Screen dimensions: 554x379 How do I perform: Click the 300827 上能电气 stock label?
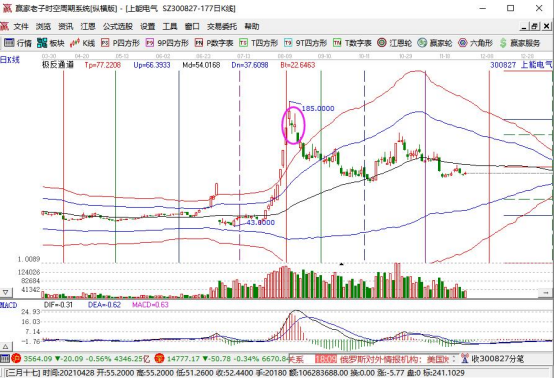pyautogui.click(x=521, y=65)
